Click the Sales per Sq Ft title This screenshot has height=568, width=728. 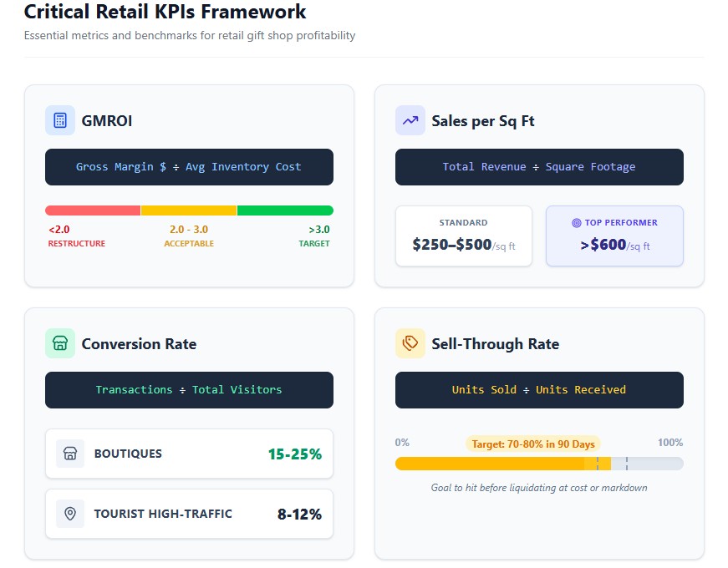[483, 121]
